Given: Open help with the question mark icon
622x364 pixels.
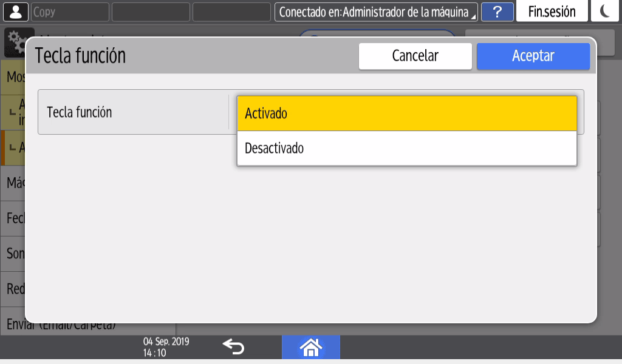Looking at the screenshot, I should click(497, 12).
